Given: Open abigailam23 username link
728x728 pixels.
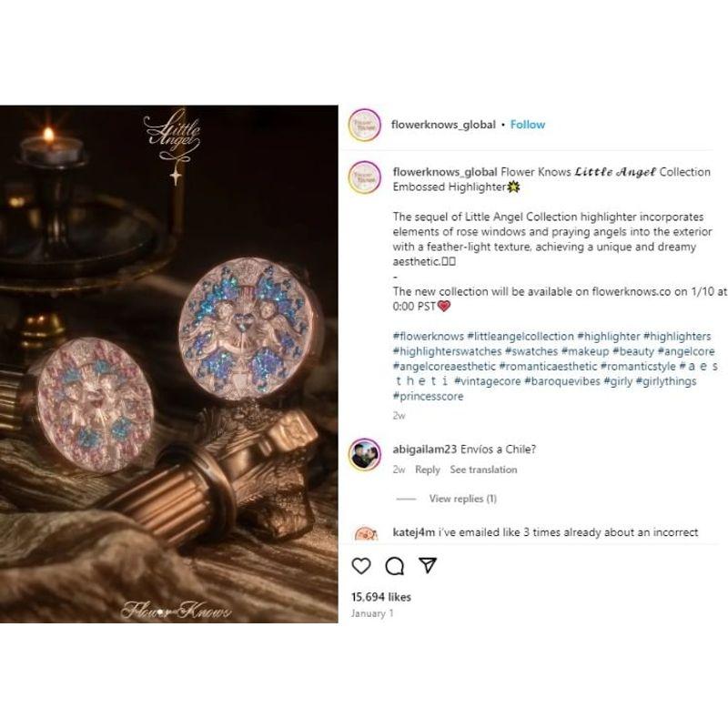Looking at the screenshot, I should click(x=425, y=450).
